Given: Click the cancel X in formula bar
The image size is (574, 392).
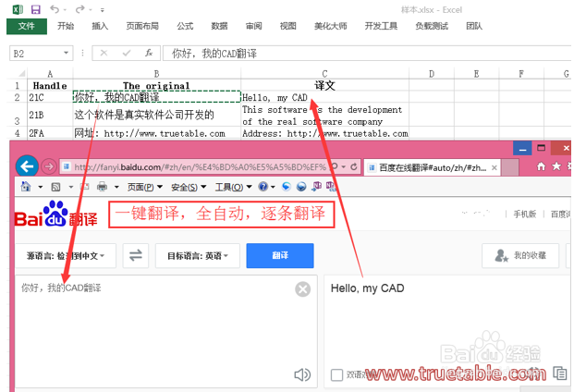Looking at the screenshot, I should click(x=104, y=53).
